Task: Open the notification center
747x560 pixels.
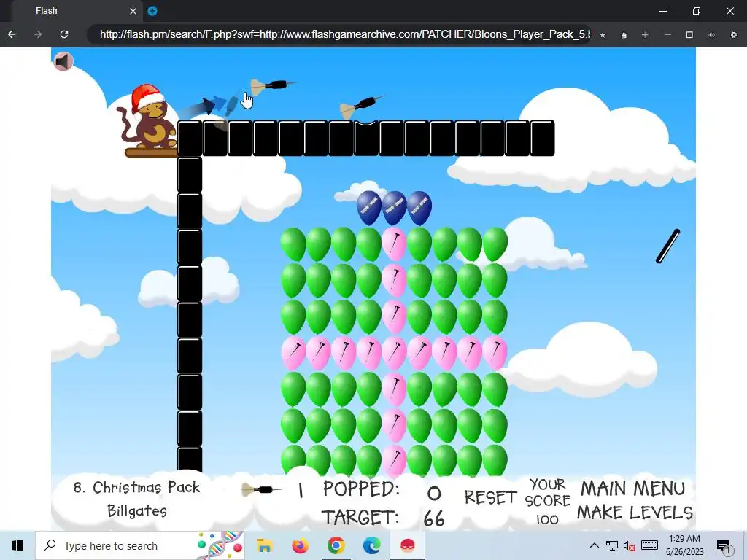Action: click(x=723, y=545)
